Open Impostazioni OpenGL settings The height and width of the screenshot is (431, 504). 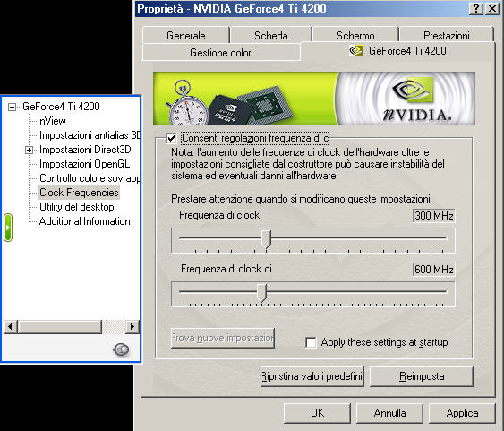pos(84,164)
